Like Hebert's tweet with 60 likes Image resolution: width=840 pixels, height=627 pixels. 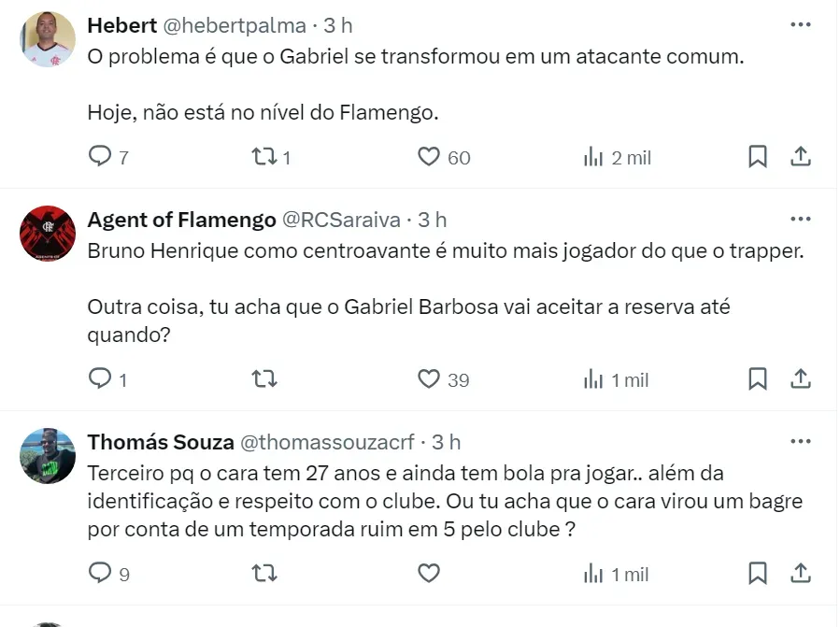click(429, 157)
